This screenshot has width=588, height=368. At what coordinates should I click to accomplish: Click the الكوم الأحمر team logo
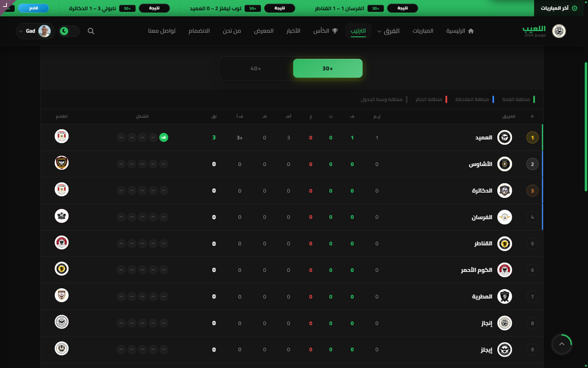[x=504, y=270]
